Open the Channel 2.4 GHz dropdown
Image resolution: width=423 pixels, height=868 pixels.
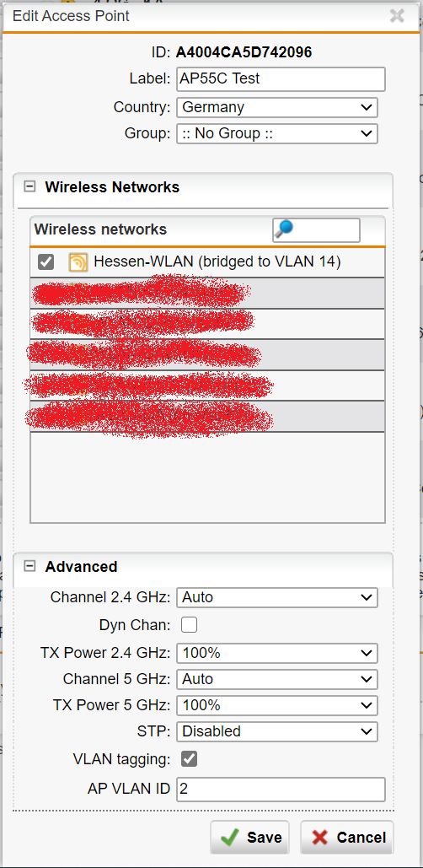277,597
